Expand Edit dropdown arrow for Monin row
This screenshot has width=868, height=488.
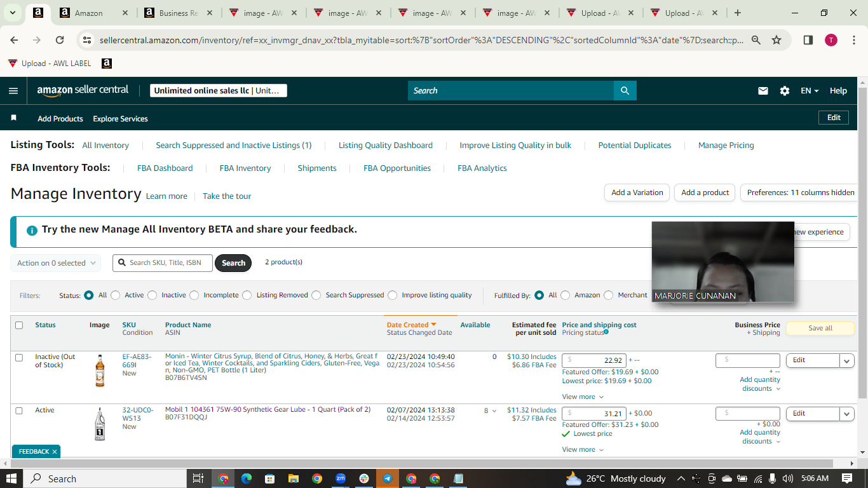pyautogui.click(x=847, y=361)
